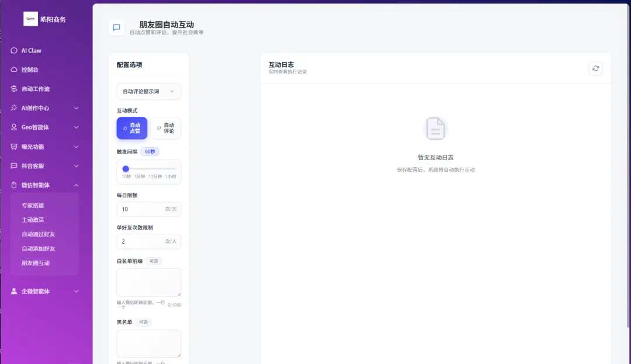Switch to 自动评论 interaction mode
The image size is (631, 364).
[165, 128]
